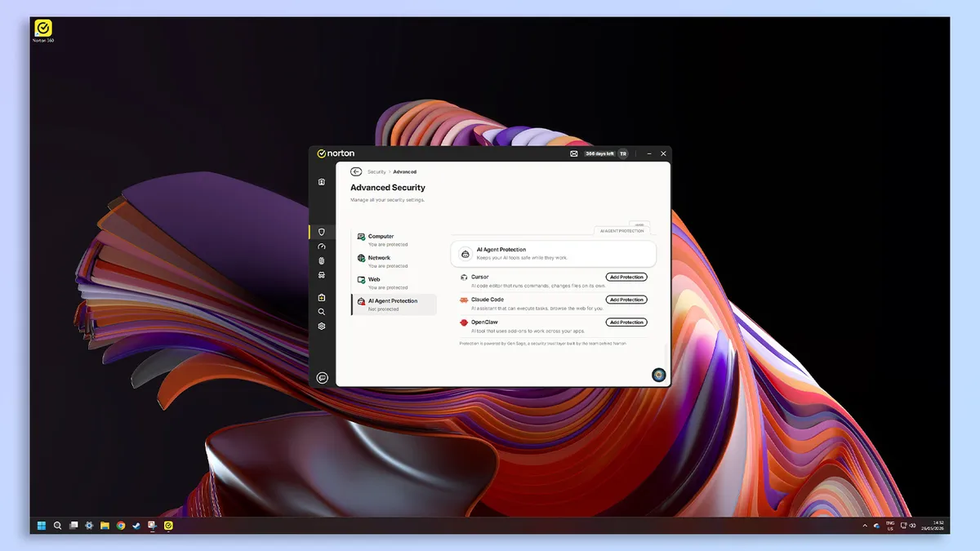The width and height of the screenshot is (980, 551).
Task: Click the OneDrive cloud tray icon
Action: coord(877,526)
